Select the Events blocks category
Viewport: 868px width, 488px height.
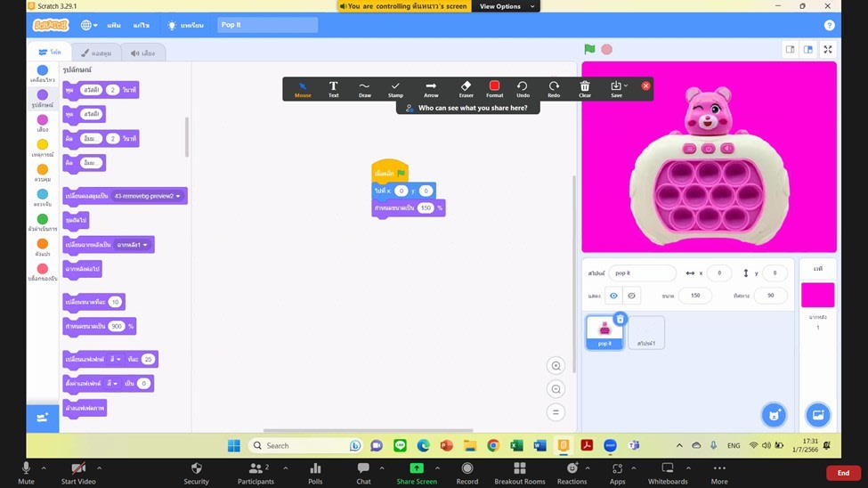43,148
